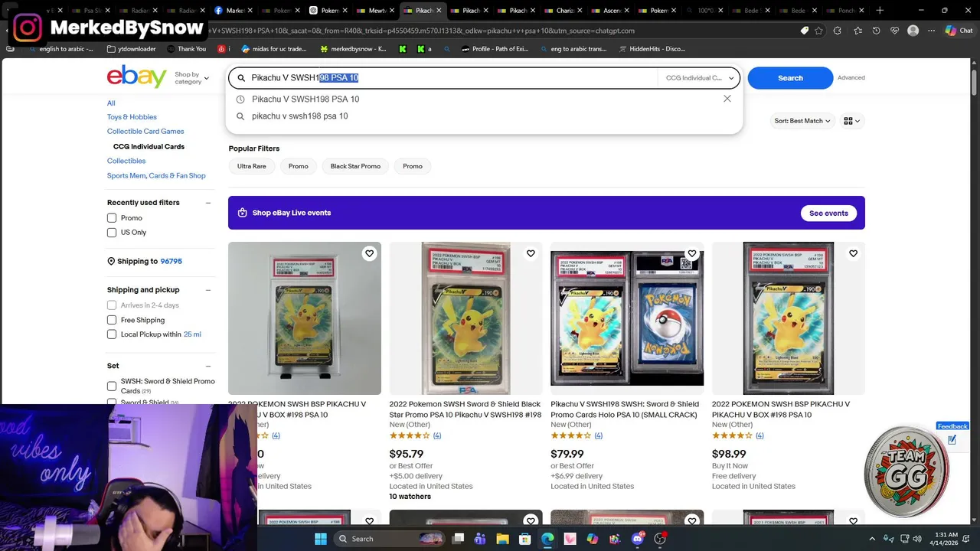Open the SMALL CRACK listing thumbnail
Viewport: 980px width, 551px height.
click(x=627, y=318)
